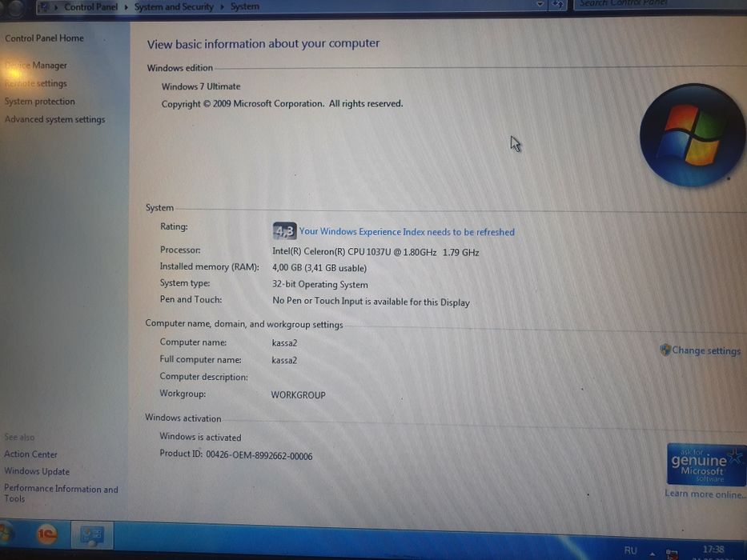Viewport: 747px width, 560px height.
Task: Open the 1C application in taskbar
Action: coord(46,534)
